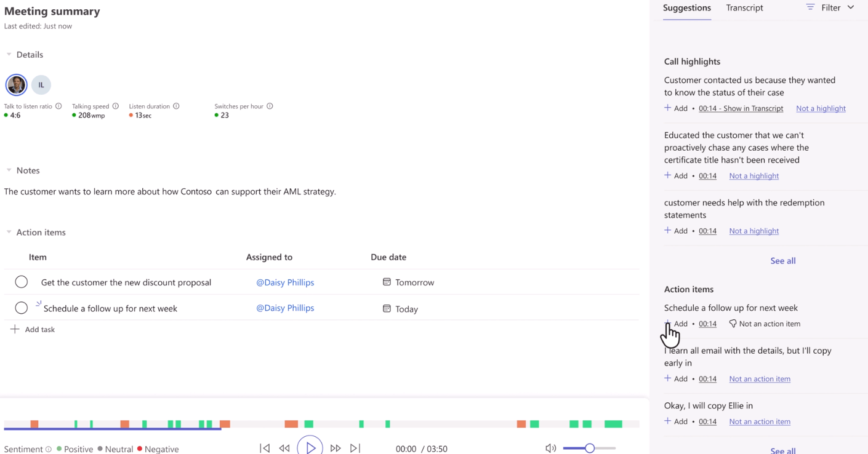
Task: Mark case status highlight as Not a highlight
Action: [x=821, y=108]
